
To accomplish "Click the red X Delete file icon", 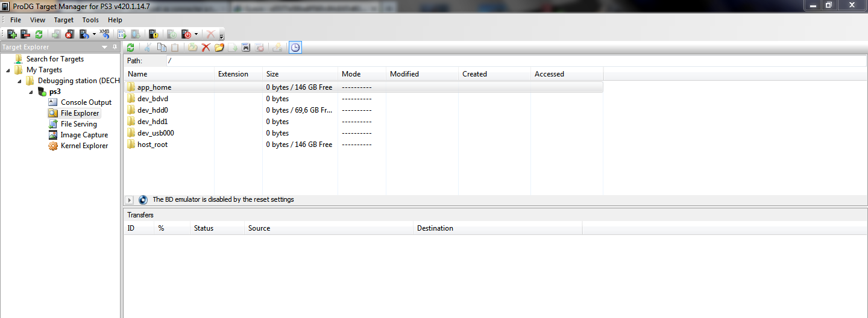I will click(206, 48).
